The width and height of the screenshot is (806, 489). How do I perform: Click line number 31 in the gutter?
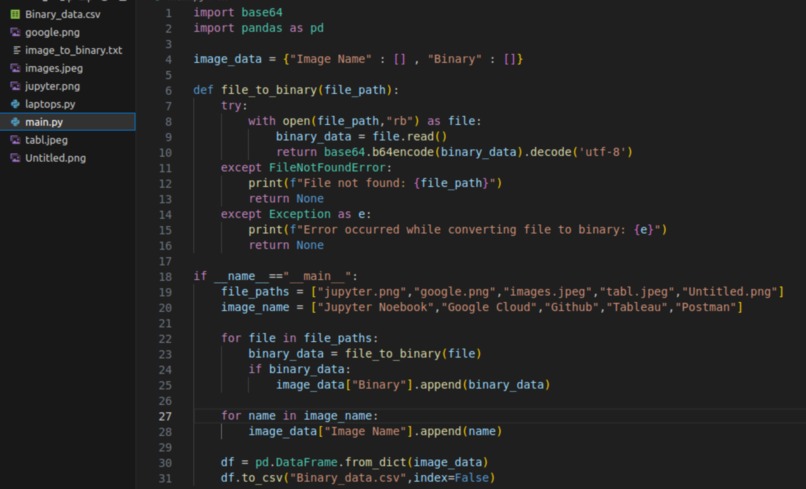[x=165, y=479]
